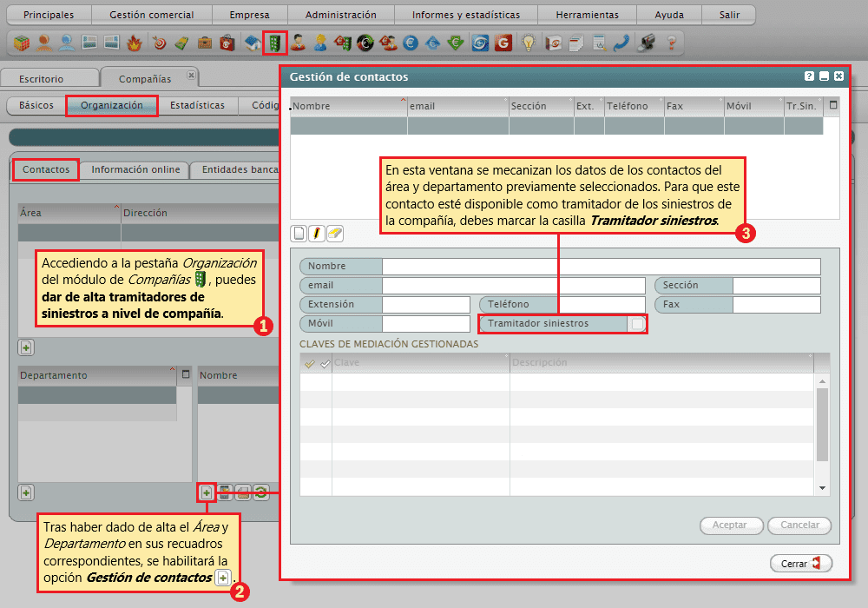Click the Cancelar button
This screenshot has width=868, height=608.
799,525
